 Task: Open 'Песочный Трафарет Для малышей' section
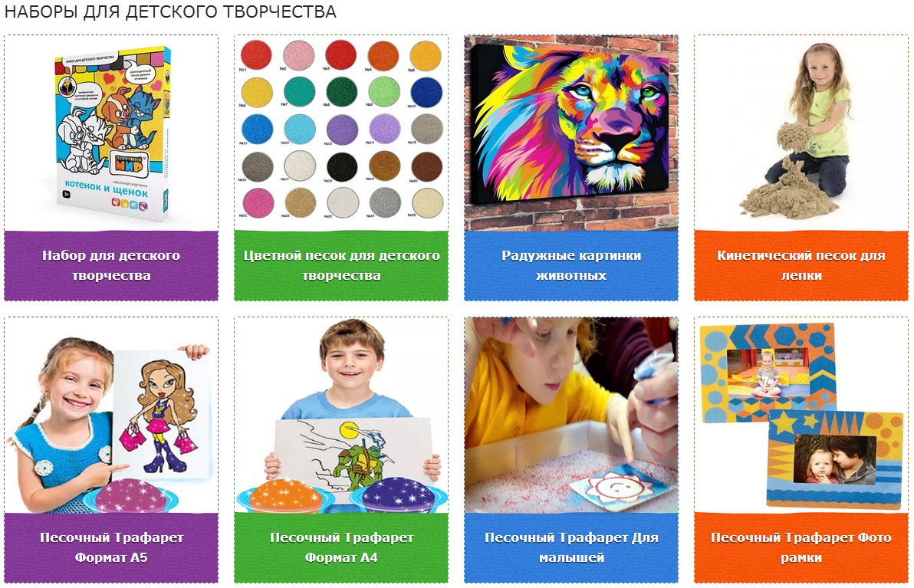click(571, 548)
